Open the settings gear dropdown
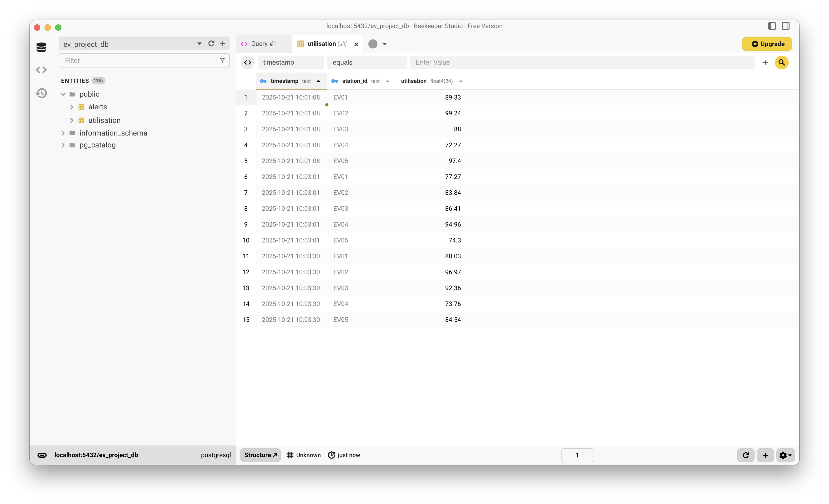The width and height of the screenshot is (829, 504). click(x=785, y=455)
